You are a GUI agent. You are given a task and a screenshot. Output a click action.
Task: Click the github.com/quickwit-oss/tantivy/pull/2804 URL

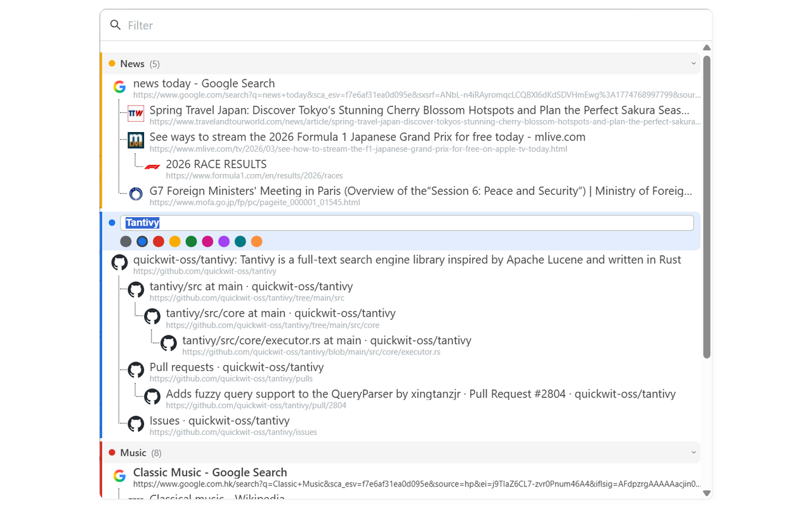pyautogui.click(x=256, y=406)
